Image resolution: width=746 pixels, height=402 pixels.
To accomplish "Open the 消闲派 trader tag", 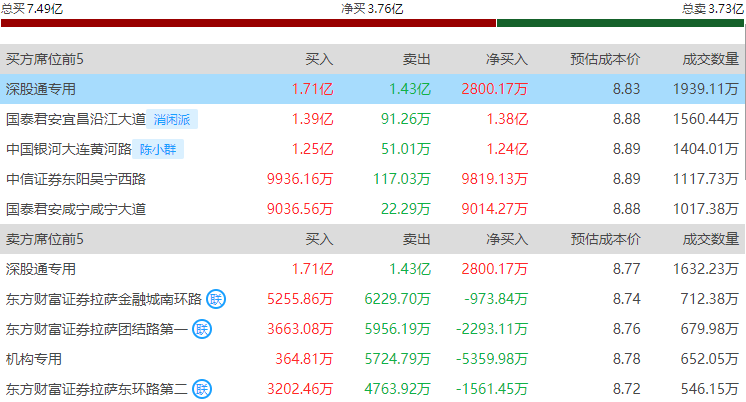I will 172,119.
